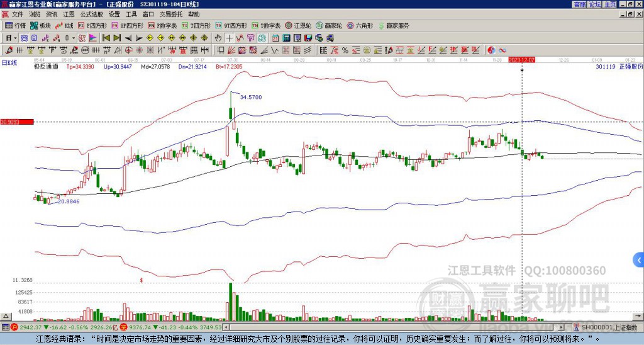Open the 论坛 forum link
This screenshot has width=644, height=345.
595,4
